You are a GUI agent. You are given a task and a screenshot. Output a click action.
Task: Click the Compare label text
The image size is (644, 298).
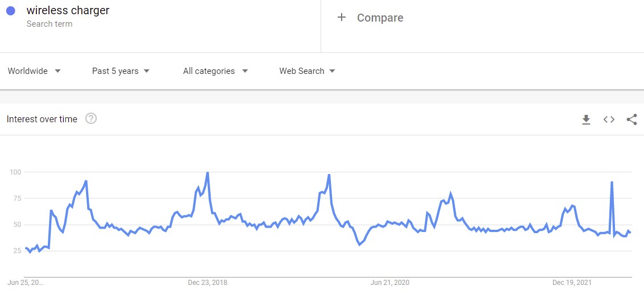pos(380,18)
